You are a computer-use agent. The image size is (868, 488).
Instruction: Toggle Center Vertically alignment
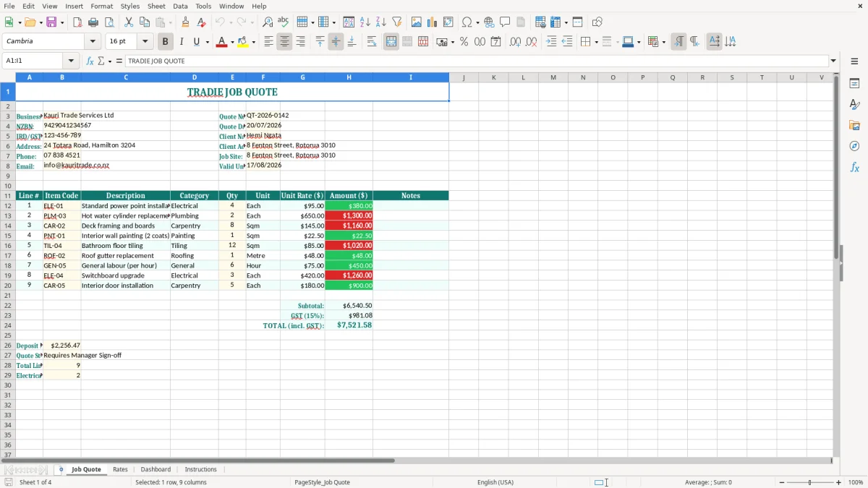(x=336, y=42)
